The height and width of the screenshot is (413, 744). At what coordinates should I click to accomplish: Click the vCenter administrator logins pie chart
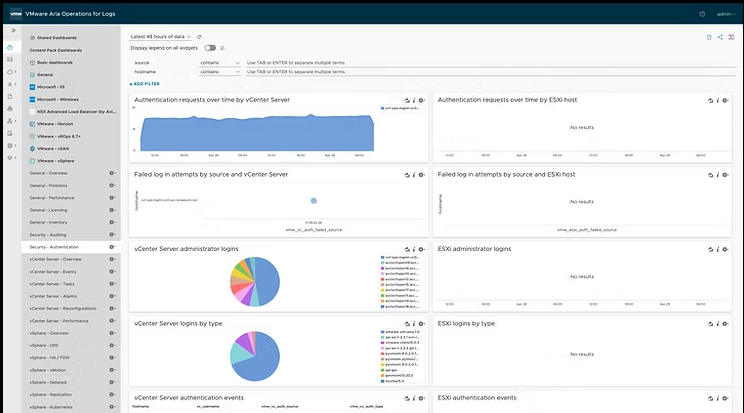coord(255,282)
